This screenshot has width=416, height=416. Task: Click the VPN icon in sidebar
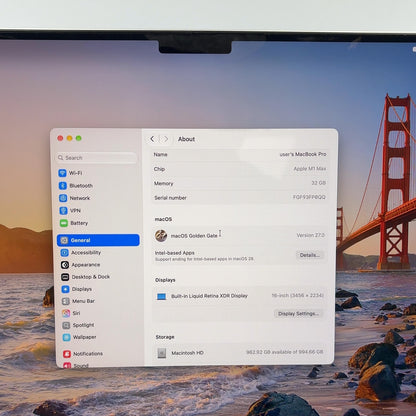[x=63, y=211]
